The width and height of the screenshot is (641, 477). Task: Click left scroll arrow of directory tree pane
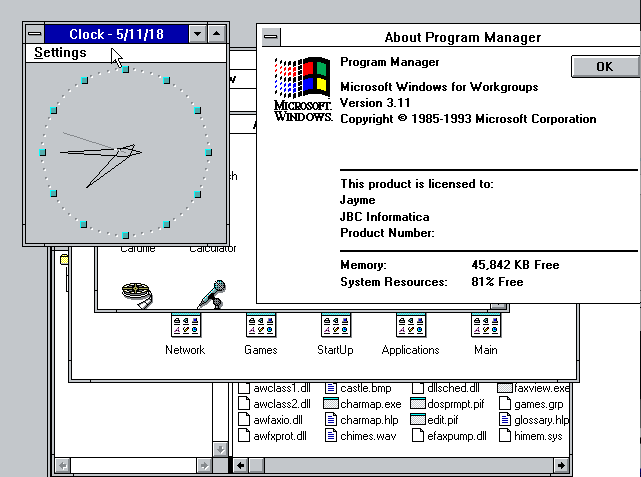[63, 466]
